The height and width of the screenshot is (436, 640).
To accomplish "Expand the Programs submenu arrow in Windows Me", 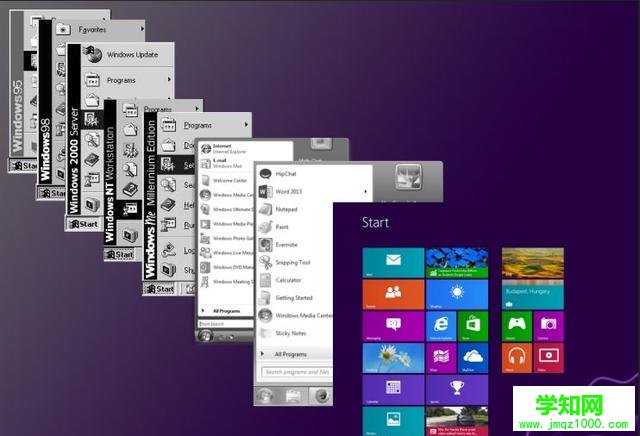I will tap(246, 125).
